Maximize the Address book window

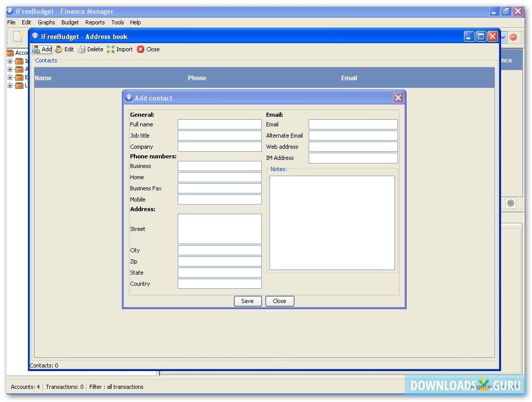point(481,37)
